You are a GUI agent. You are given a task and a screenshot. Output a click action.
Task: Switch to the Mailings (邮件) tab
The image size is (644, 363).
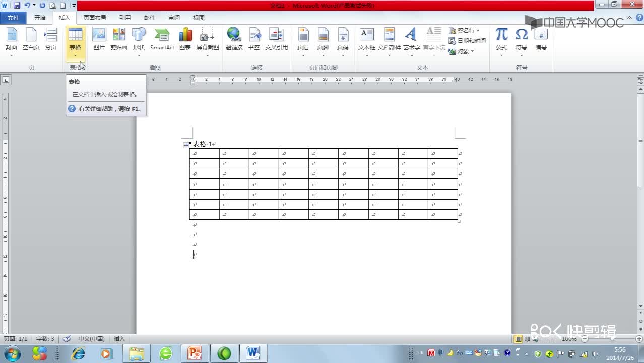(150, 18)
